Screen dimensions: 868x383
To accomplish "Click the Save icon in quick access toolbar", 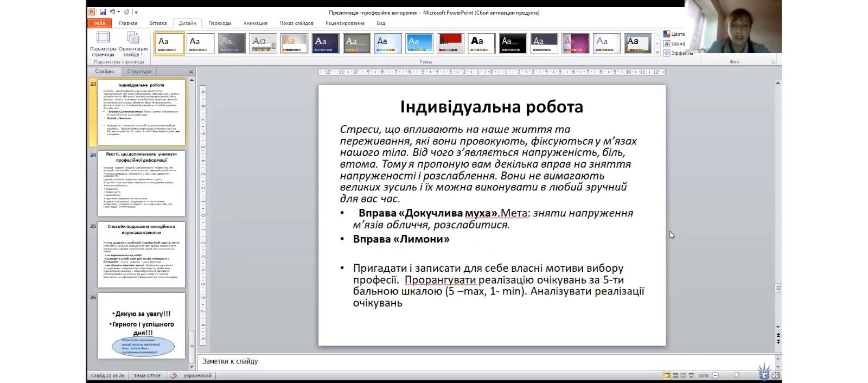I will click(103, 12).
